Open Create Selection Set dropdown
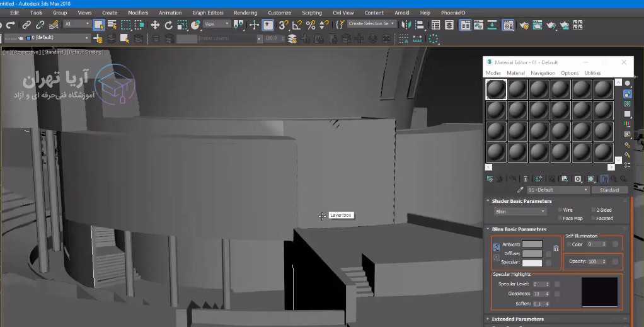This screenshot has height=327, width=644. [371, 24]
